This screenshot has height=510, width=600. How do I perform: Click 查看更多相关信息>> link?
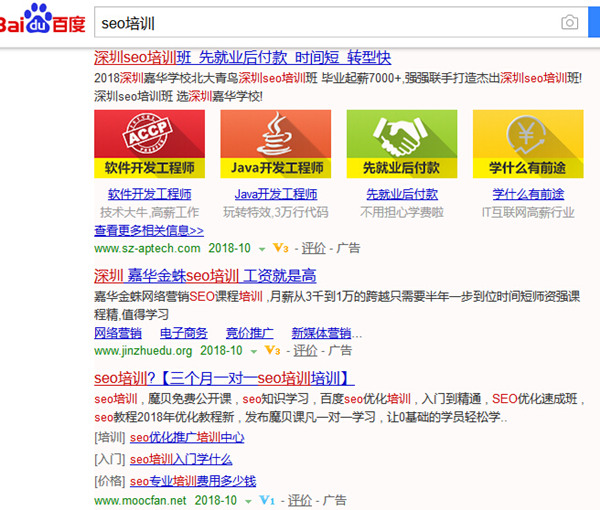[149, 231]
